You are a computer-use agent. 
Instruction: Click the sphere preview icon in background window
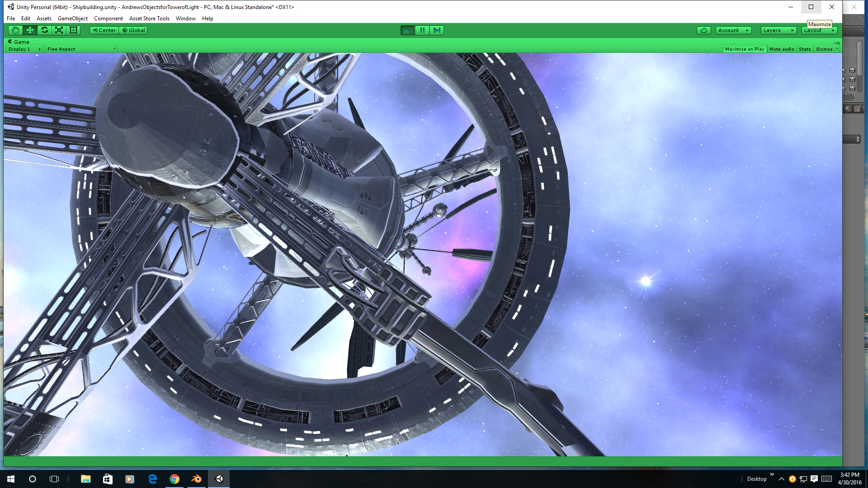848,109
